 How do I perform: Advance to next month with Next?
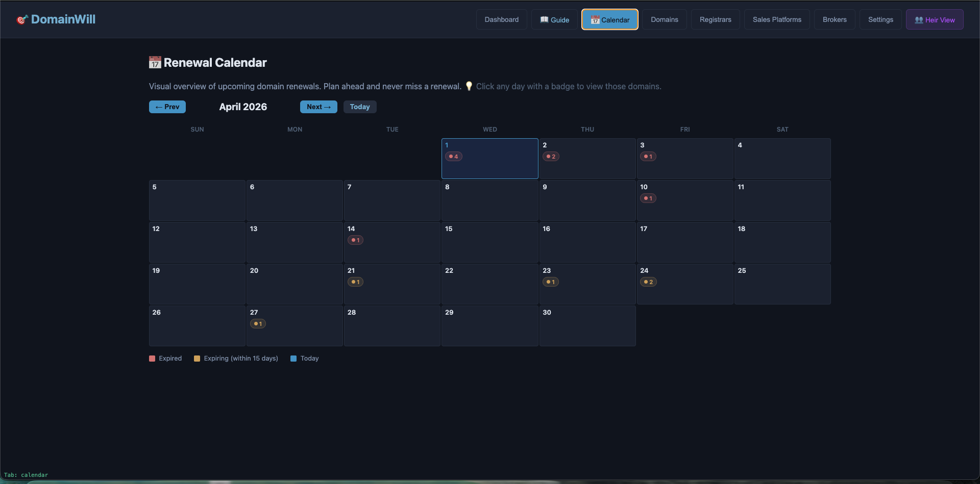318,107
